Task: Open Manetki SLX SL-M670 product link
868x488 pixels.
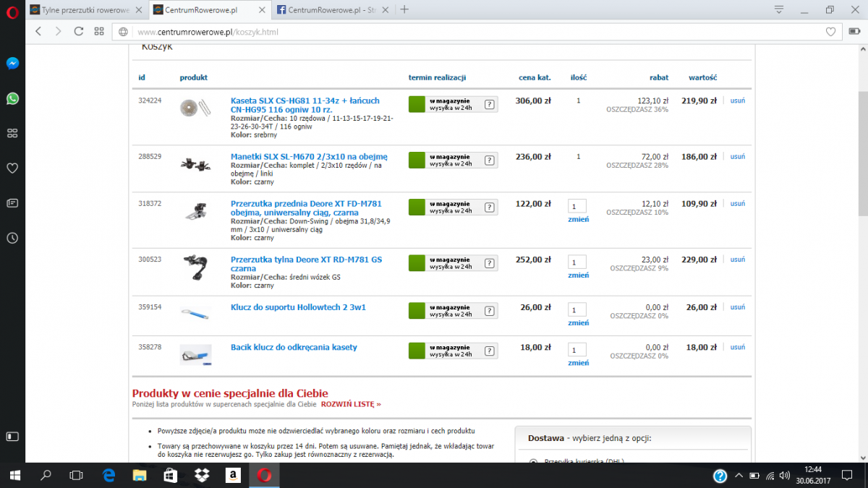Action: (309, 156)
